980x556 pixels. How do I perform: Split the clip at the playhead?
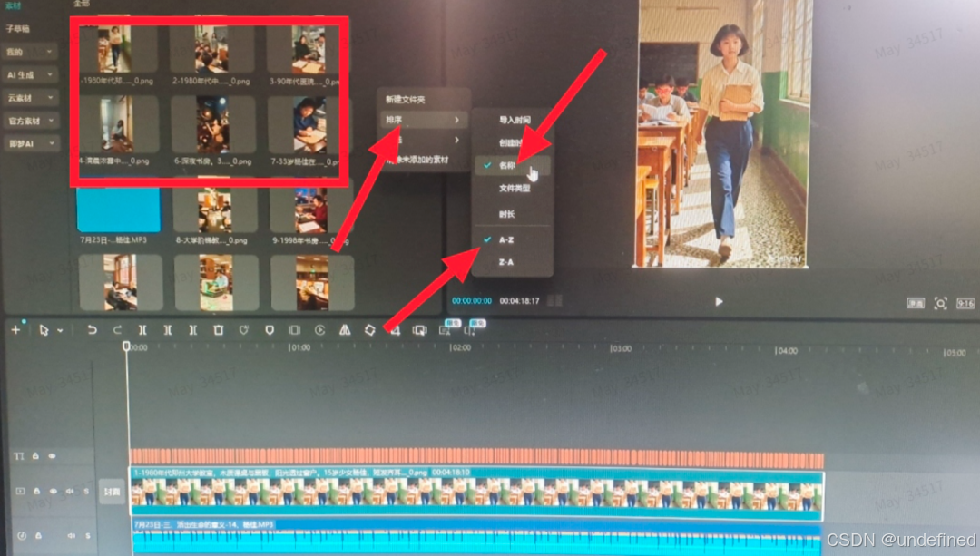click(x=142, y=330)
